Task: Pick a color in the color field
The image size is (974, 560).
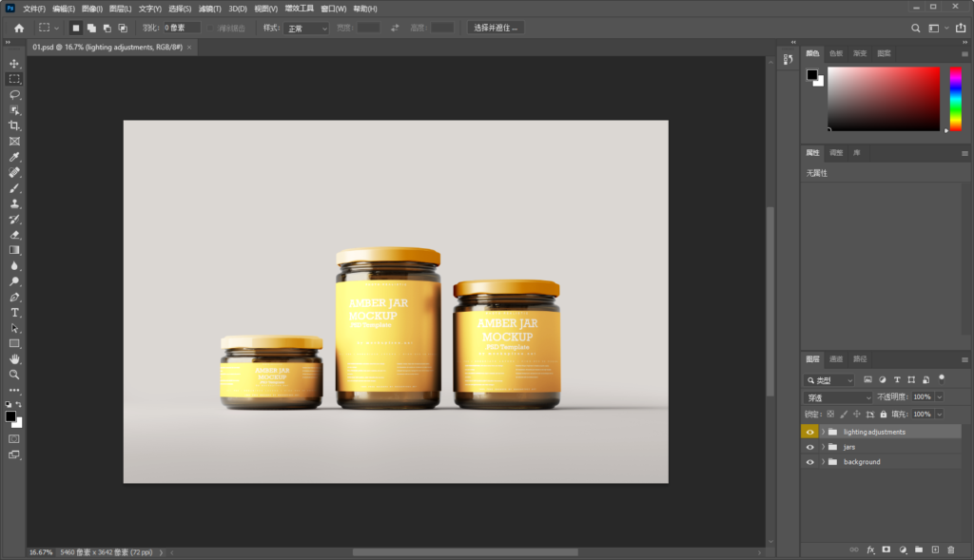Action: (x=884, y=99)
